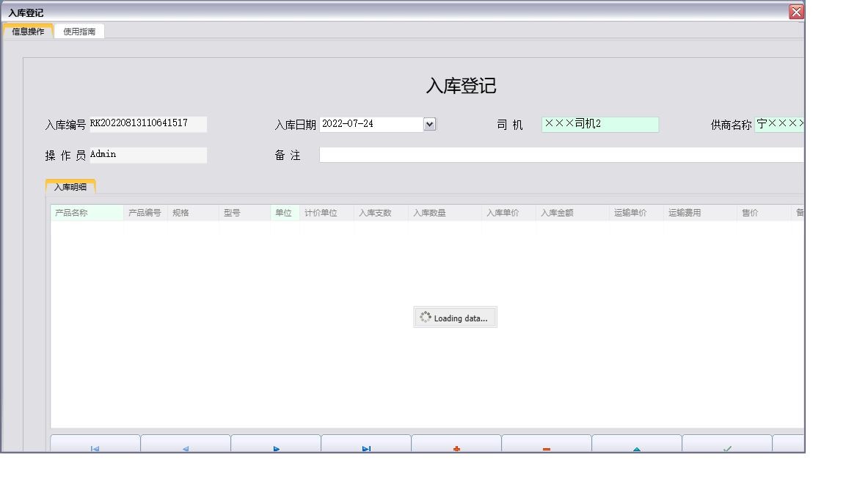Click the 单位 column header
Screen dimensions: 868x504
click(x=285, y=212)
